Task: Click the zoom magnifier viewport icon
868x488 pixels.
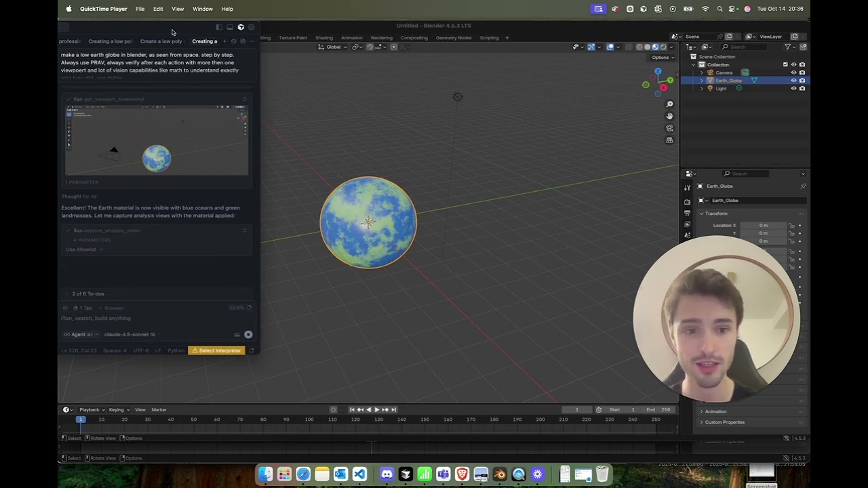Action: (669, 104)
